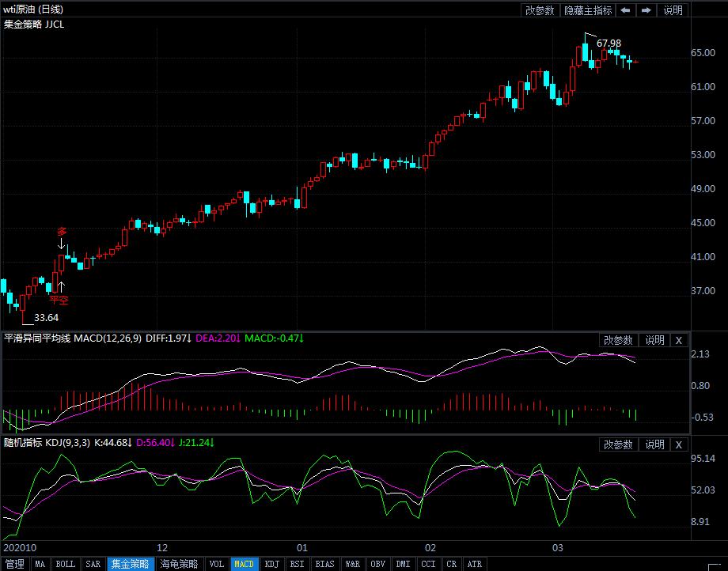
Task: Click the left arrow navigation icon
Action: pyautogui.click(x=625, y=10)
